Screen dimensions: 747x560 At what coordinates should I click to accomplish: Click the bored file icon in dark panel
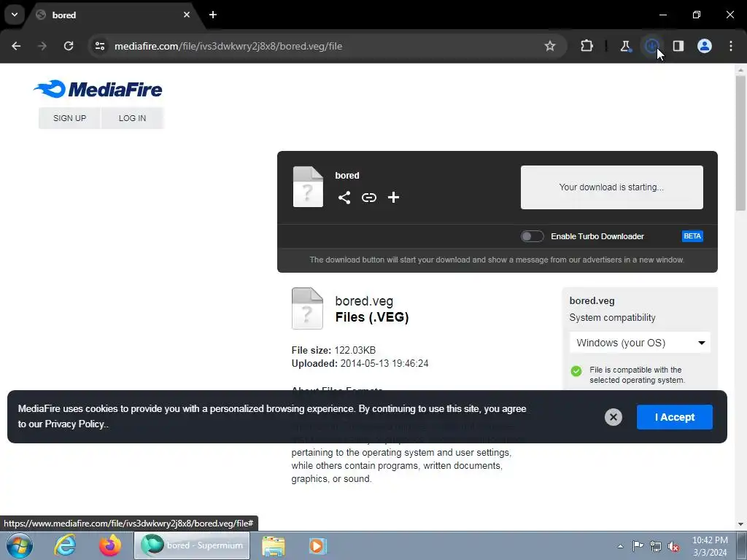coord(308,187)
